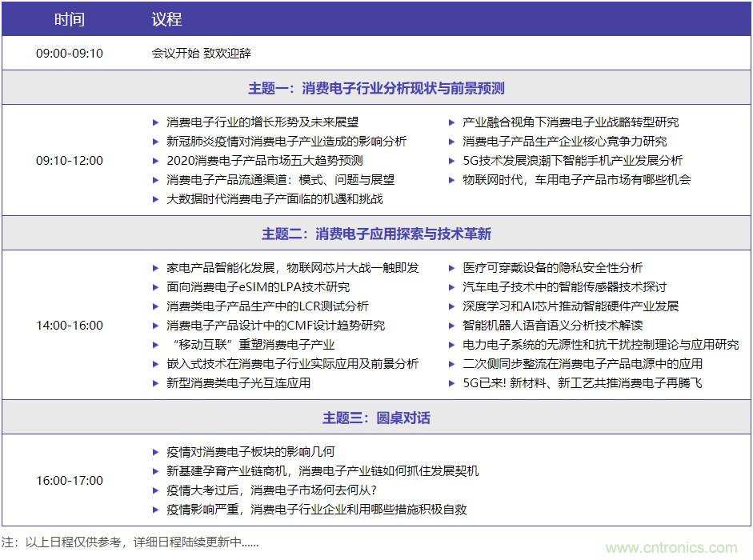Click the 会议开始 致欢迎辞 entry
This screenshot has width=753, height=560.
(x=190, y=54)
